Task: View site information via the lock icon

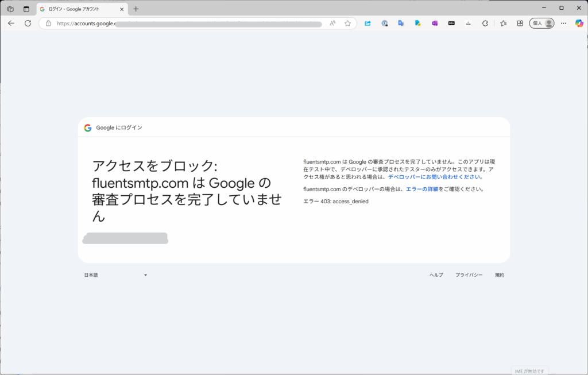Action: (48, 23)
